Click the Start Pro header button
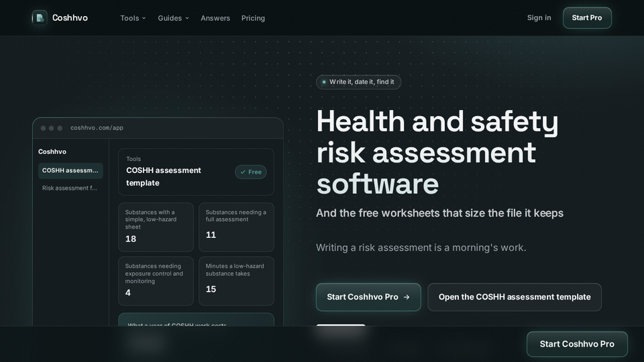The image size is (644, 362). click(587, 17)
